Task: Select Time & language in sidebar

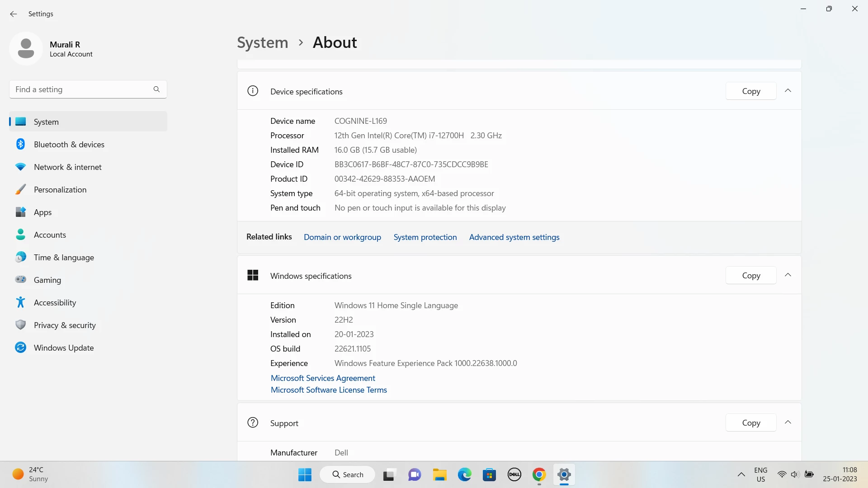Action: coord(64,257)
